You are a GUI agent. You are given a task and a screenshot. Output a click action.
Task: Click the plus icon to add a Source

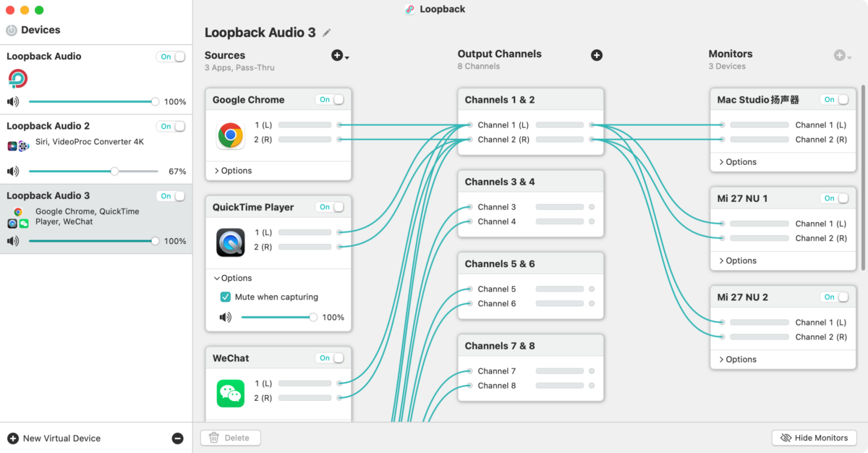[336, 56]
